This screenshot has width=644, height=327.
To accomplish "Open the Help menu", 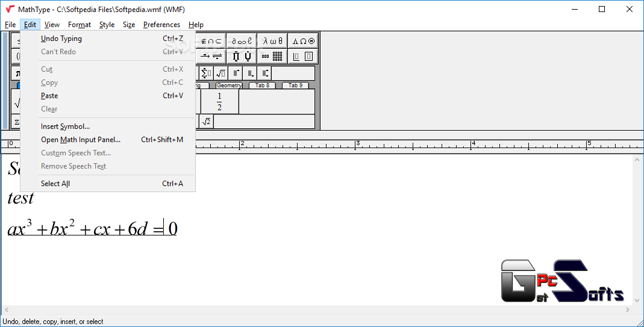I will click(x=196, y=25).
